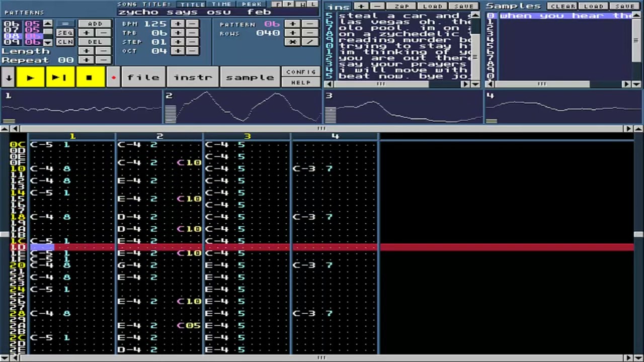Open the CONFIG screen

click(301, 72)
